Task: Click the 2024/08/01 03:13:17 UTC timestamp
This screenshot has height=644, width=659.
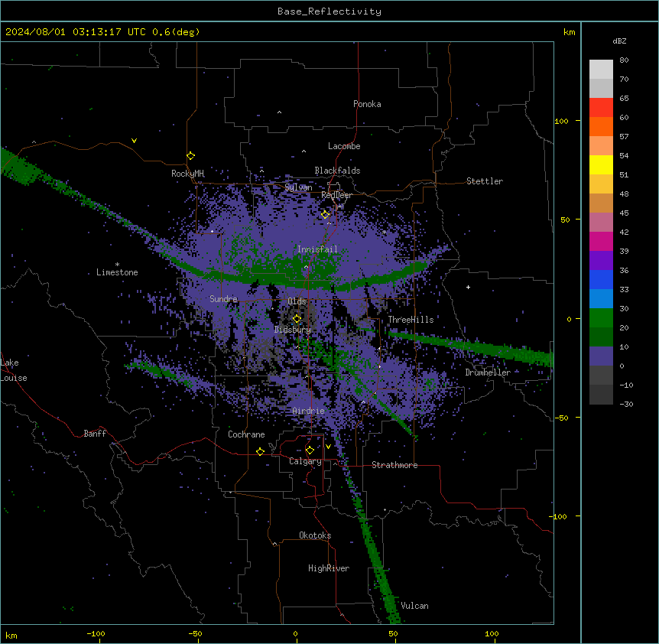Action: click(x=76, y=32)
